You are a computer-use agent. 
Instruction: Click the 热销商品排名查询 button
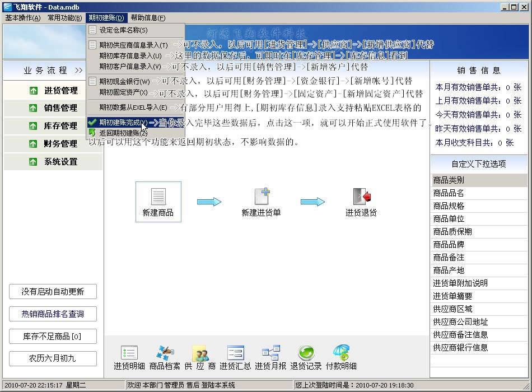(x=53, y=314)
